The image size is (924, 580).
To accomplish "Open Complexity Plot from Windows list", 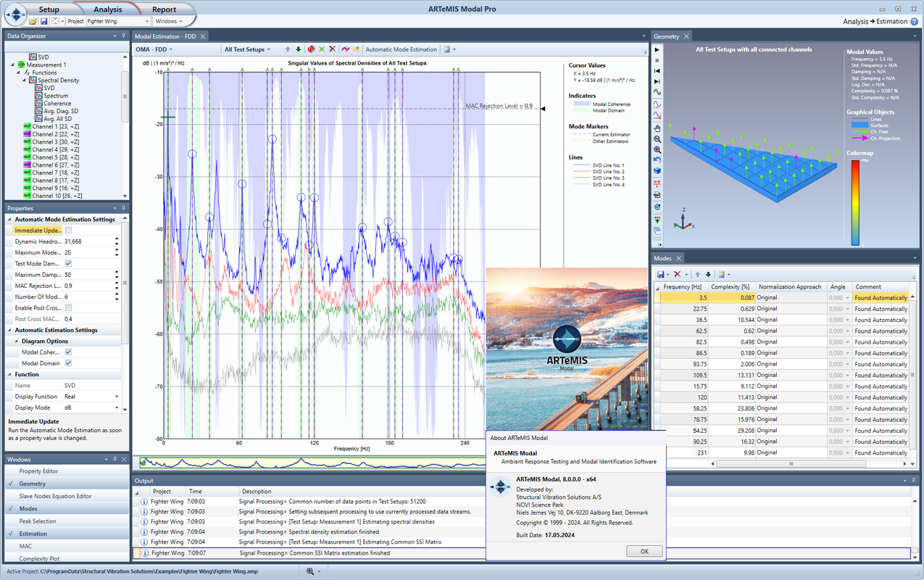I will 65,559.
